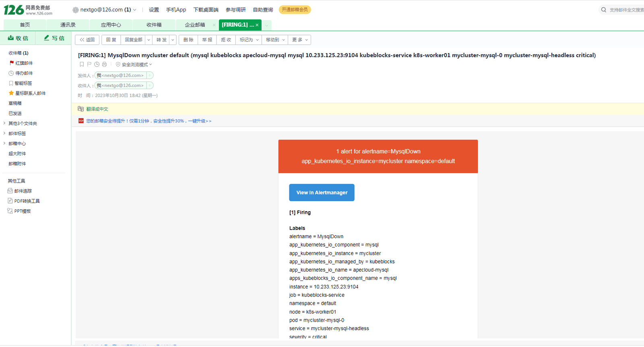Viewport: 644px width, 347px height.
Task: Expand the 邮件标签 group
Action: pos(4,133)
